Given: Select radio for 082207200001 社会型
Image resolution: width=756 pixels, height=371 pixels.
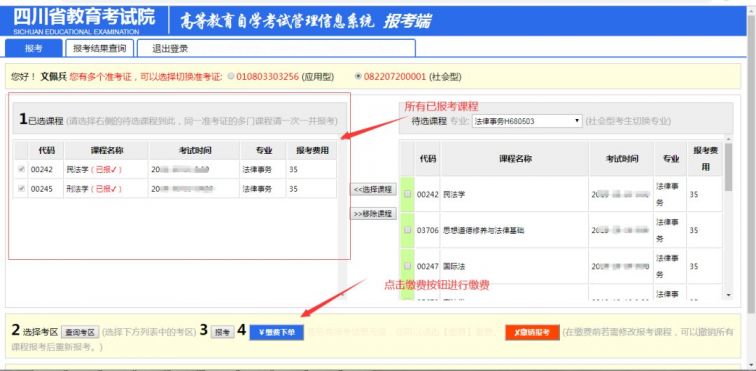Looking at the screenshot, I should click(x=358, y=76).
